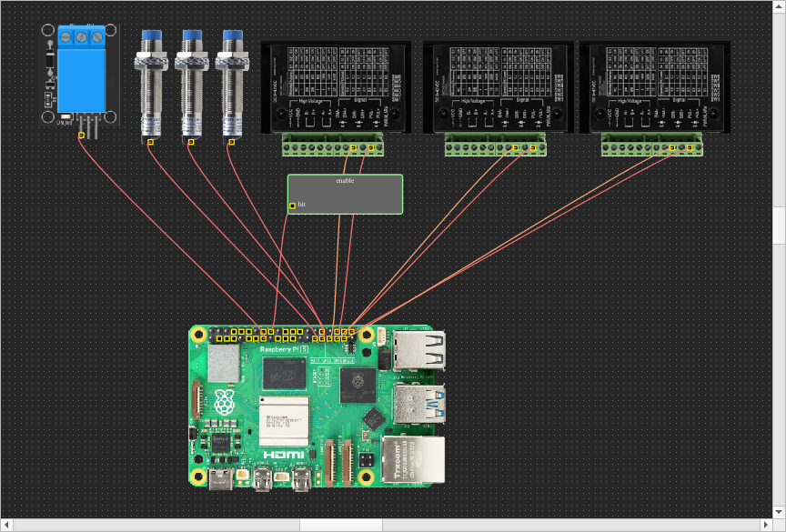Click the leftmost proximity sensor's wire pin
Screen dimensions: 786x532
point(150,143)
